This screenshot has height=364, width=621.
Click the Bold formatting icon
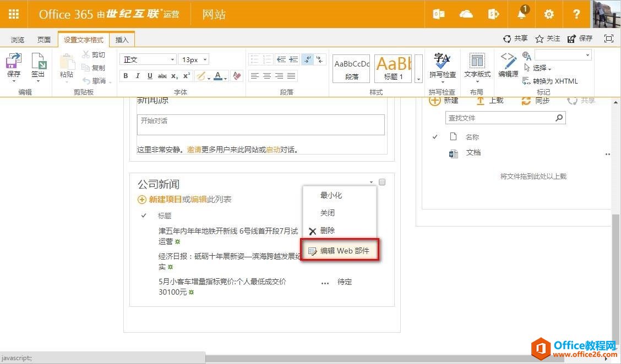coord(126,76)
